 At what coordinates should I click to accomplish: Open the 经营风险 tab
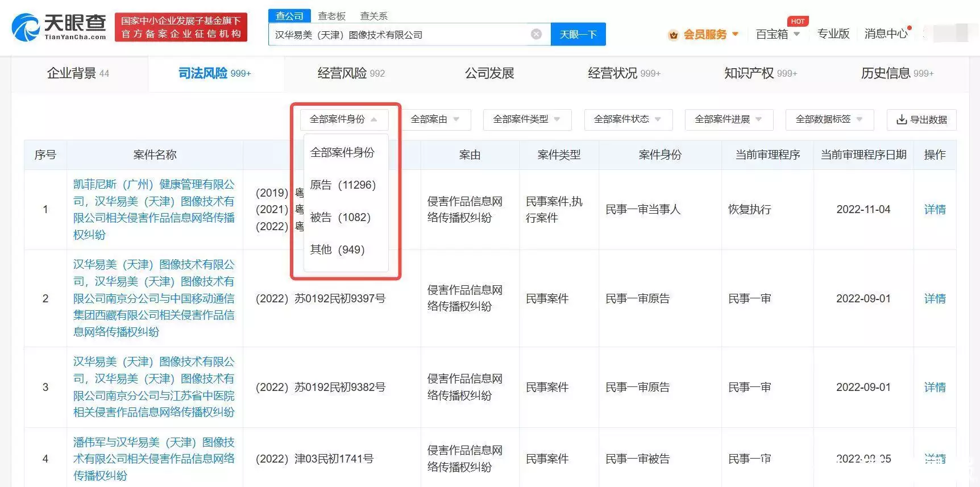point(351,73)
